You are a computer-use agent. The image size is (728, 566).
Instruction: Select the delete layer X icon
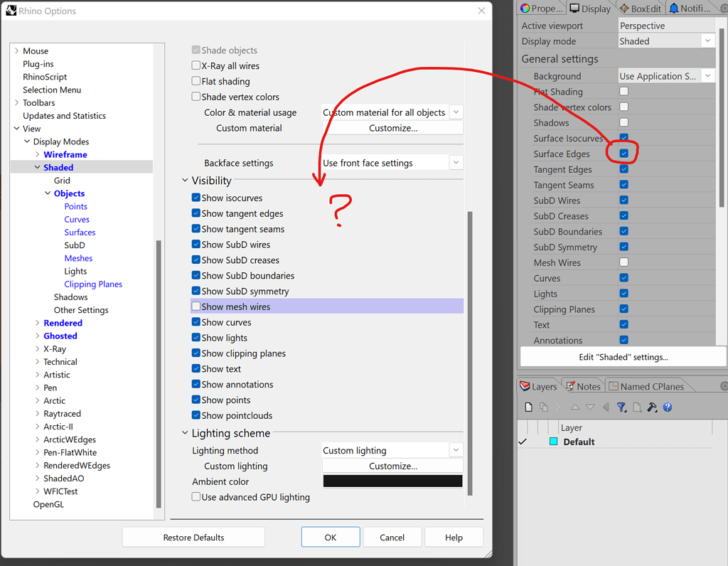click(x=559, y=406)
